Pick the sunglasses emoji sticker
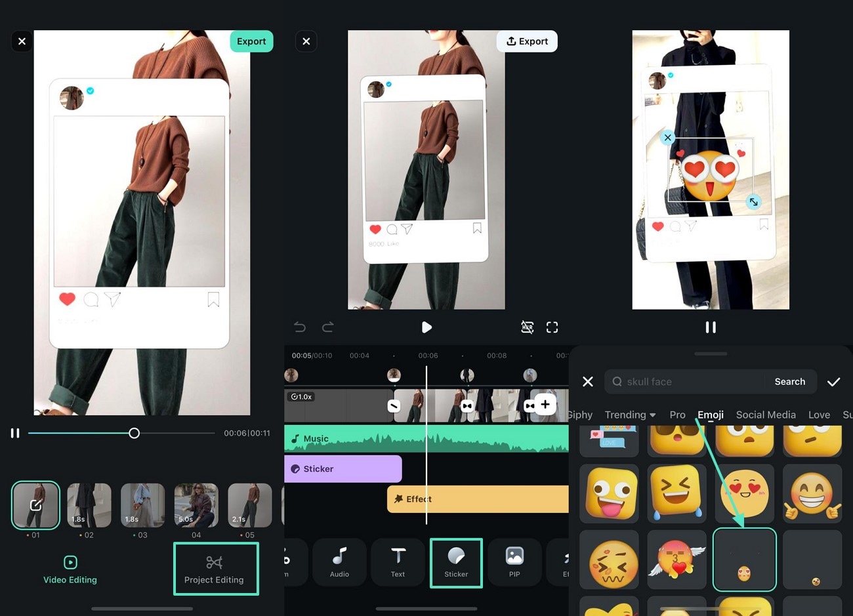This screenshot has width=853, height=616. (676, 441)
